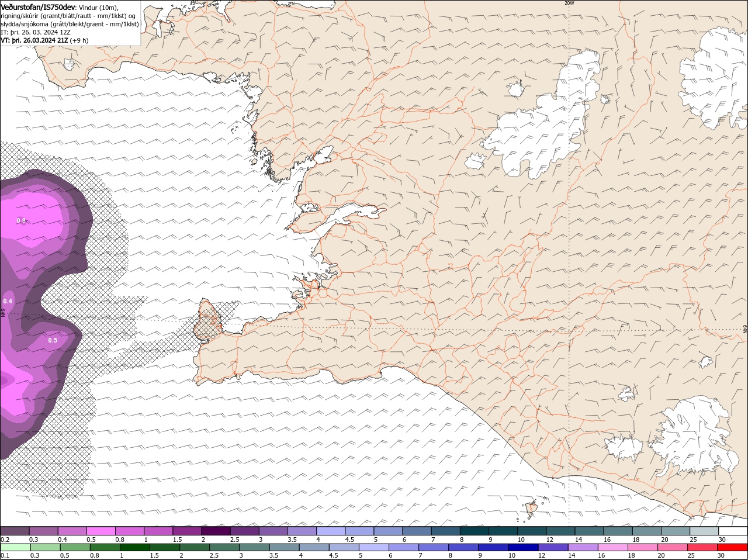Click the 'slydda/snjókoma' legend description line
Viewport: 748px width, 560px height.
(70, 24)
